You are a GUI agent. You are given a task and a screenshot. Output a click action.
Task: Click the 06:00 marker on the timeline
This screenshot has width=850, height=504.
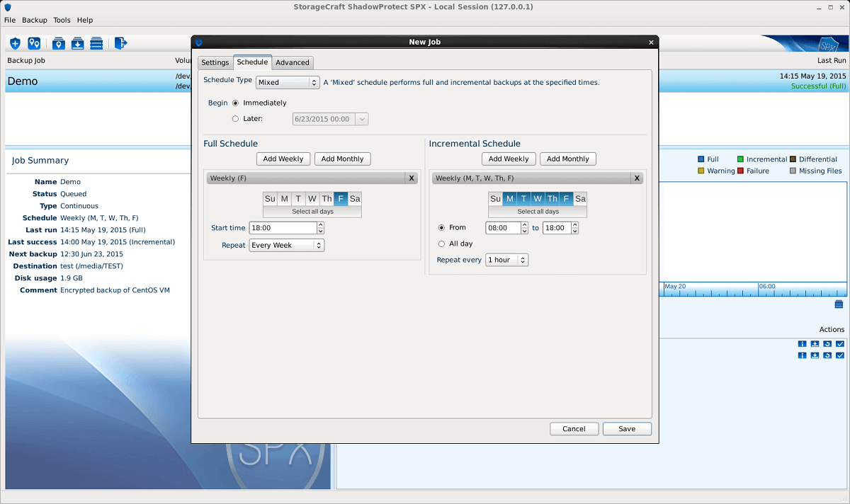767,287
